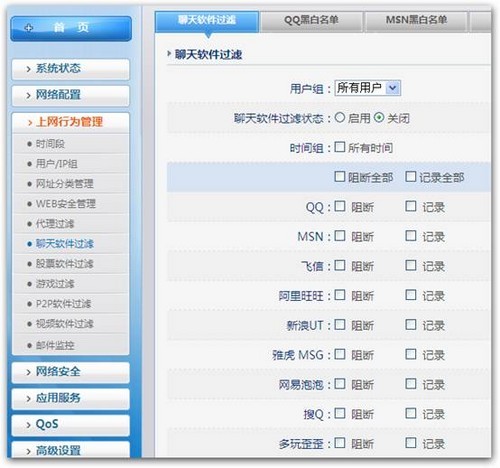This screenshot has width=500, height=468.
Task: Check 记录 for 飞信
Action: point(411,265)
